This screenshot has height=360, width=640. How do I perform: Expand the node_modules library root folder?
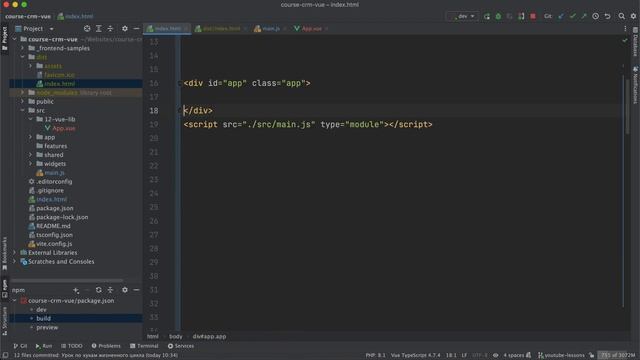point(22,93)
